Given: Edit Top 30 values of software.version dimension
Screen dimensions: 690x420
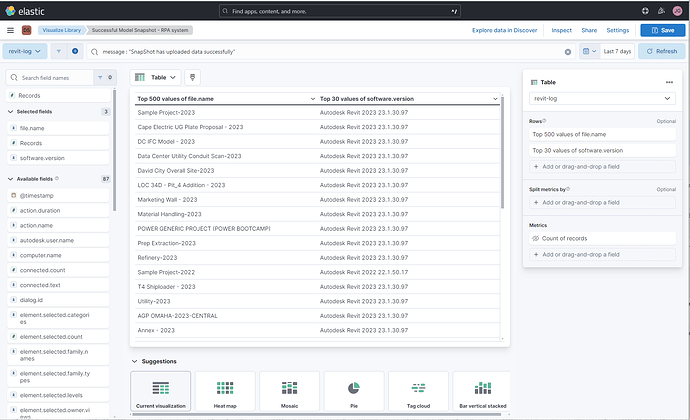Looking at the screenshot, I should (602, 151).
